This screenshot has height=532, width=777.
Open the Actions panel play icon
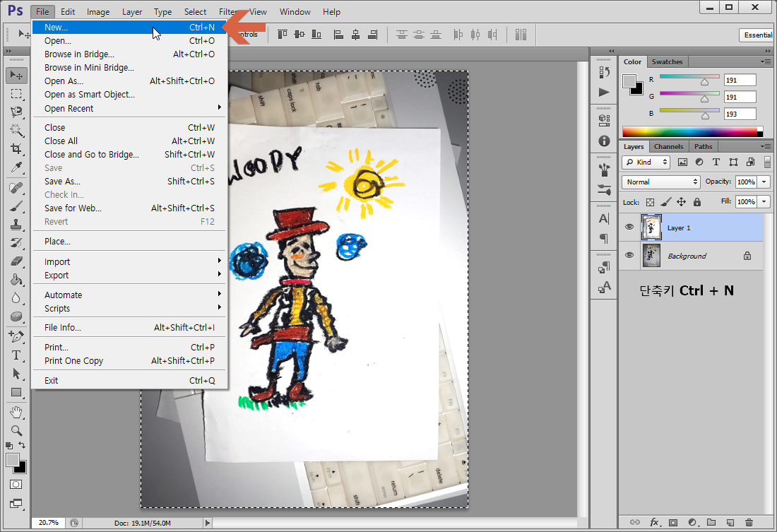604,93
